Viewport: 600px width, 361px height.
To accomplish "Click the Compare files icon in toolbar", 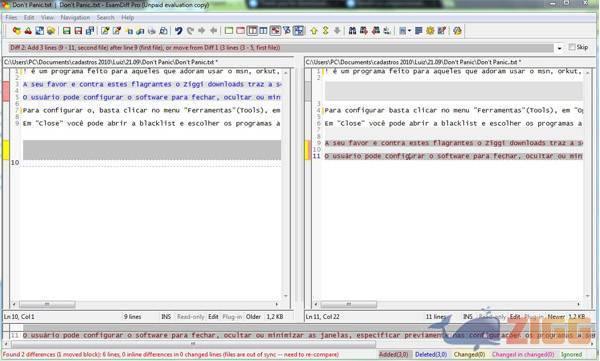I will 16,31.
